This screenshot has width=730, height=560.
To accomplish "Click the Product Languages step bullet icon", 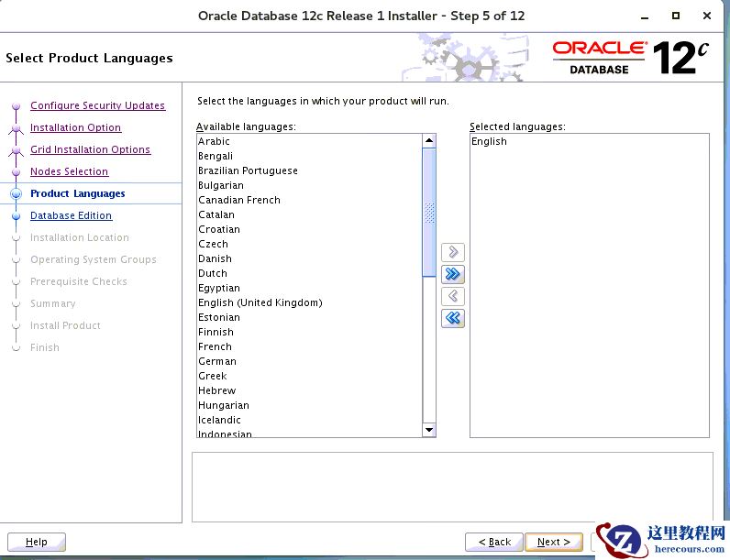I will coord(17,194).
